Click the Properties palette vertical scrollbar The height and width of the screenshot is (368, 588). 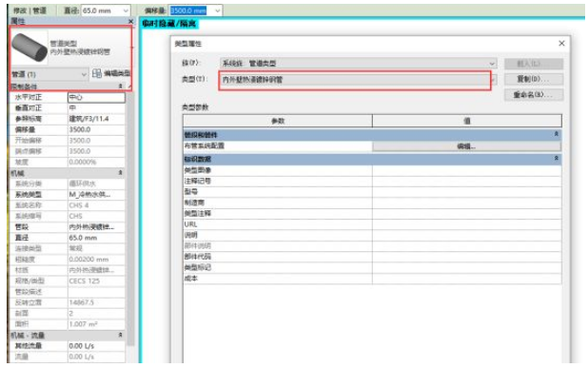click(x=130, y=220)
